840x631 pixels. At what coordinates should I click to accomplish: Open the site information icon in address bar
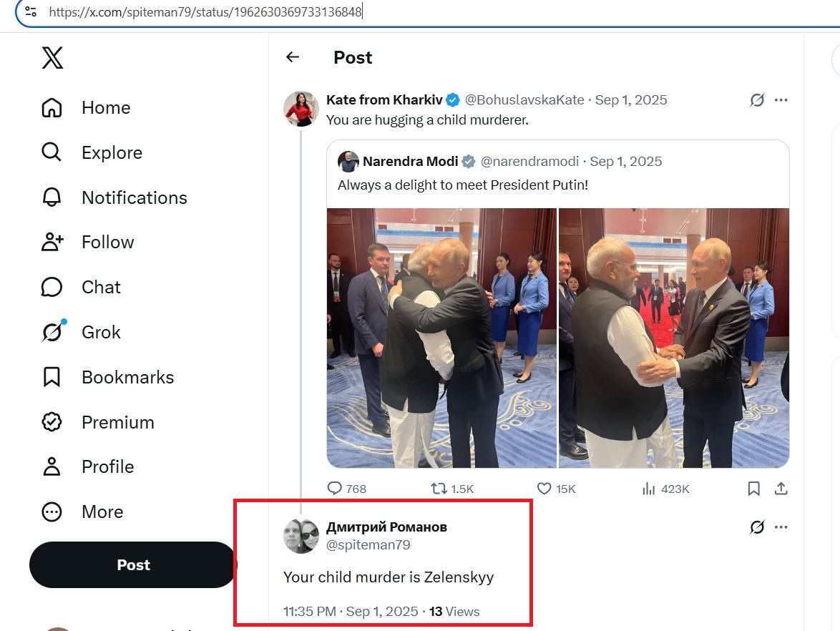click(x=31, y=11)
